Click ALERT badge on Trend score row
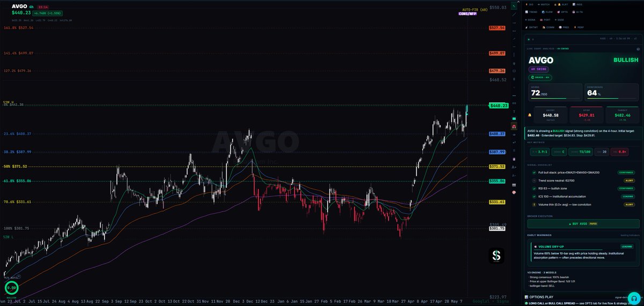This screenshot has width=644, height=306. 630,180
